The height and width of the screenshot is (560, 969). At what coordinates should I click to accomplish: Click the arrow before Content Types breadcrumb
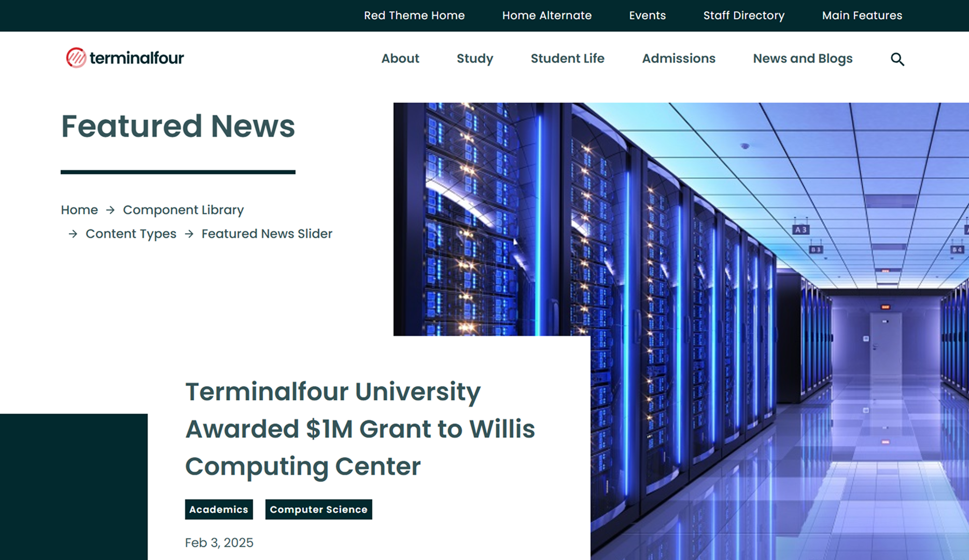72,234
